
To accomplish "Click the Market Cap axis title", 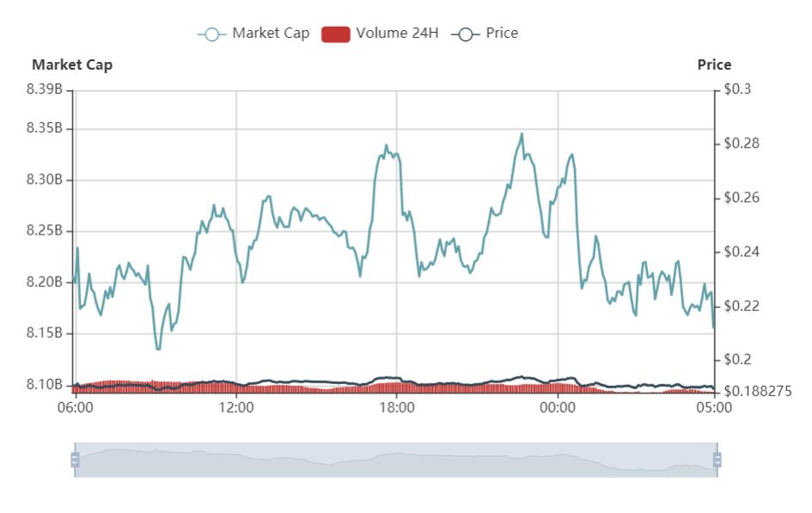I will tap(72, 64).
